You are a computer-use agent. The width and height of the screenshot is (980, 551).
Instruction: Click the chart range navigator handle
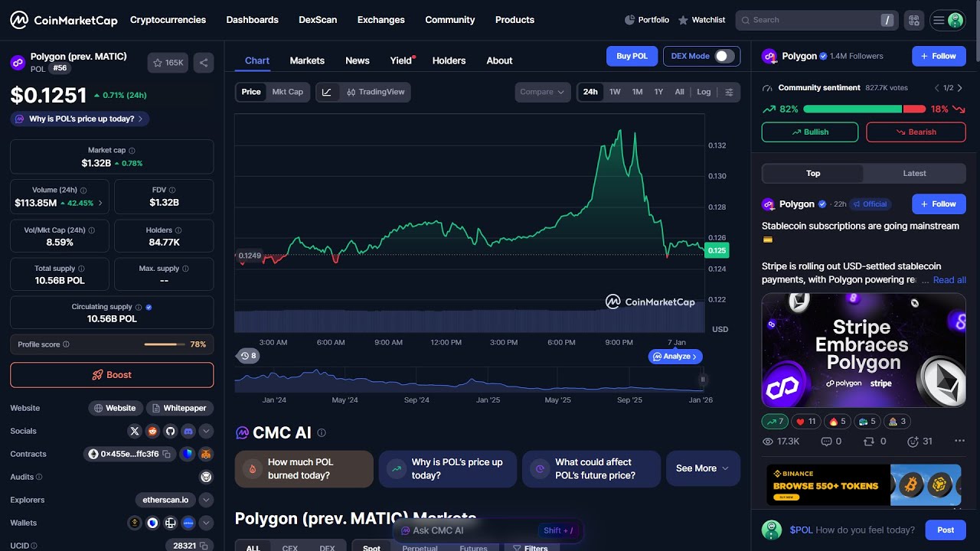click(702, 379)
